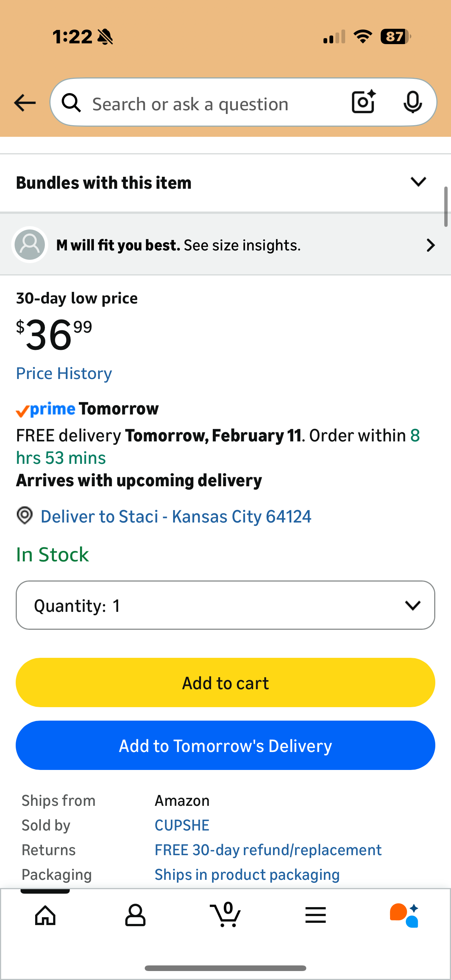The image size is (451, 980).
Task: Tap the microphone voice search icon
Action: [x=412, y=102]
